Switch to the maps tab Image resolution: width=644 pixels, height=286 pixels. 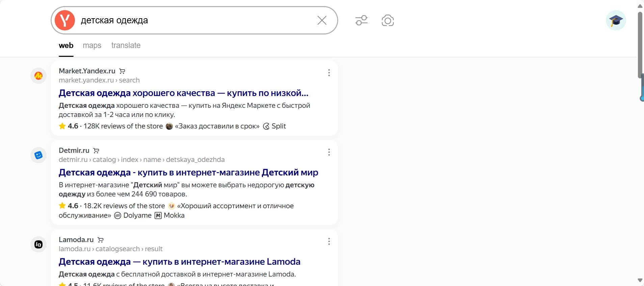(x=92, y=45)
